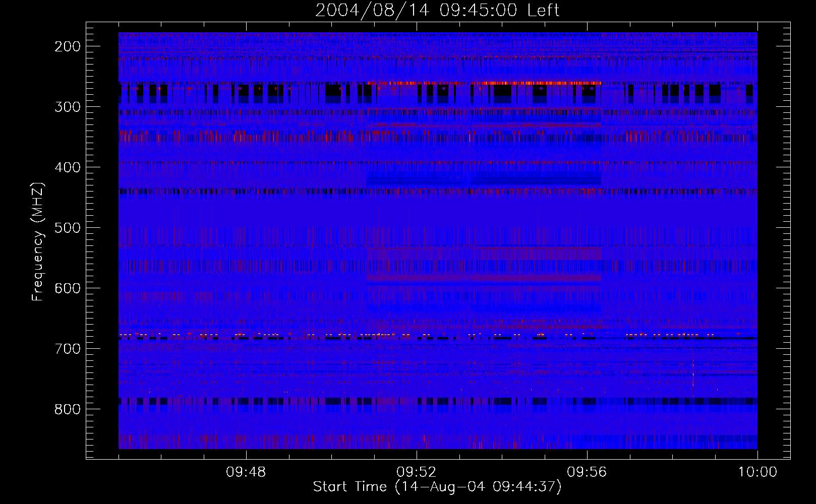Select the 500 frequency axis label
Viewport: 816px width, 504px height.
pyautogui.click(x=68, y=228)
